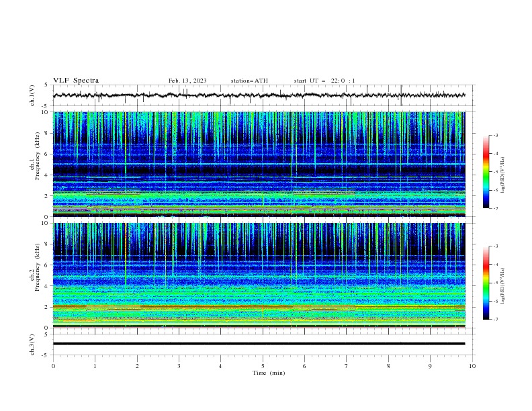532x411 pixels.
Task: Select the lower color bar's "log(PSD)(V²/Hz)" label
Action: (x=503, y=286)
